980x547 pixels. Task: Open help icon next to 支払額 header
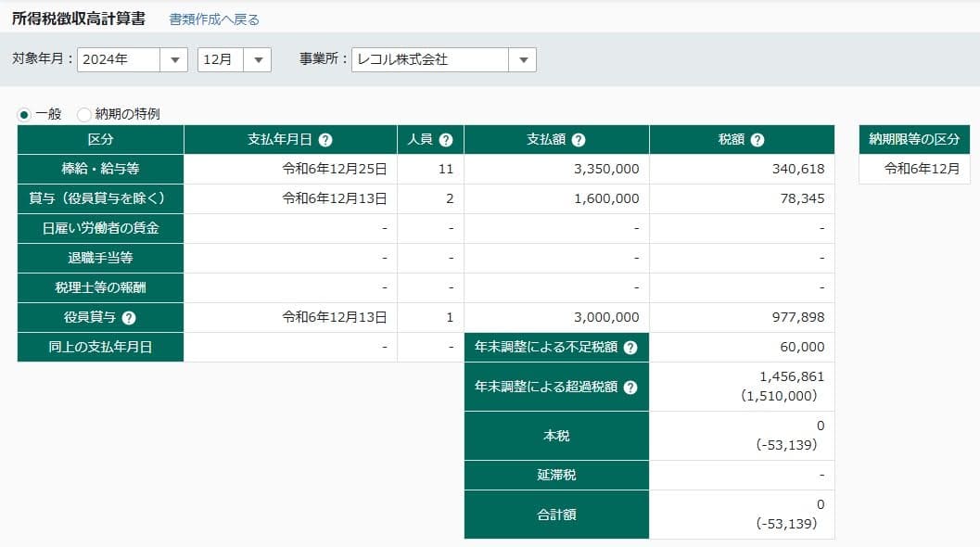579,140
